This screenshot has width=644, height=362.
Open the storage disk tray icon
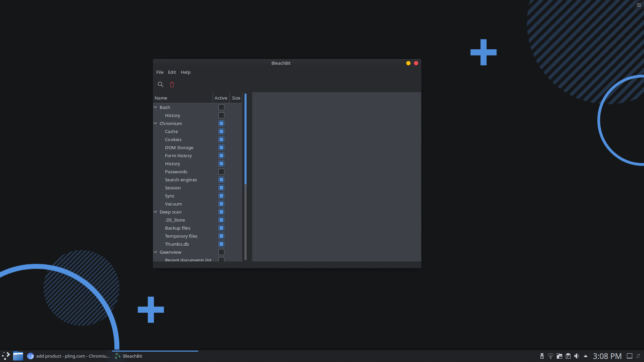coord(559,356)
